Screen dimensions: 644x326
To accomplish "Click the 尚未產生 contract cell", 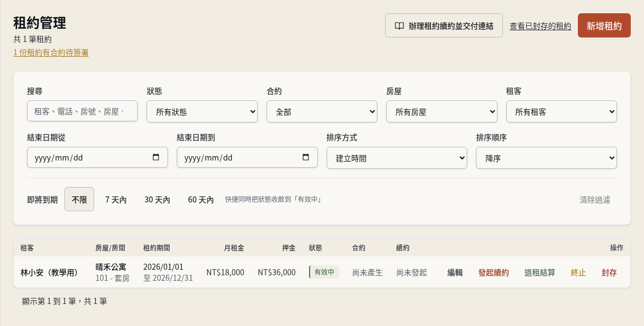I will [367, 272].
